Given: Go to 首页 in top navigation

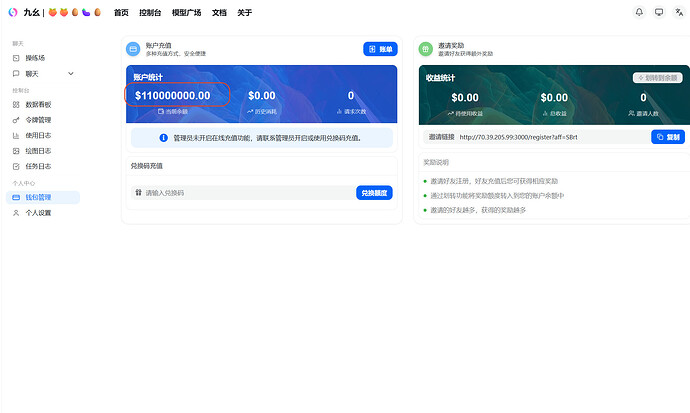Looking at the screenshot, I should click(121, 13).
